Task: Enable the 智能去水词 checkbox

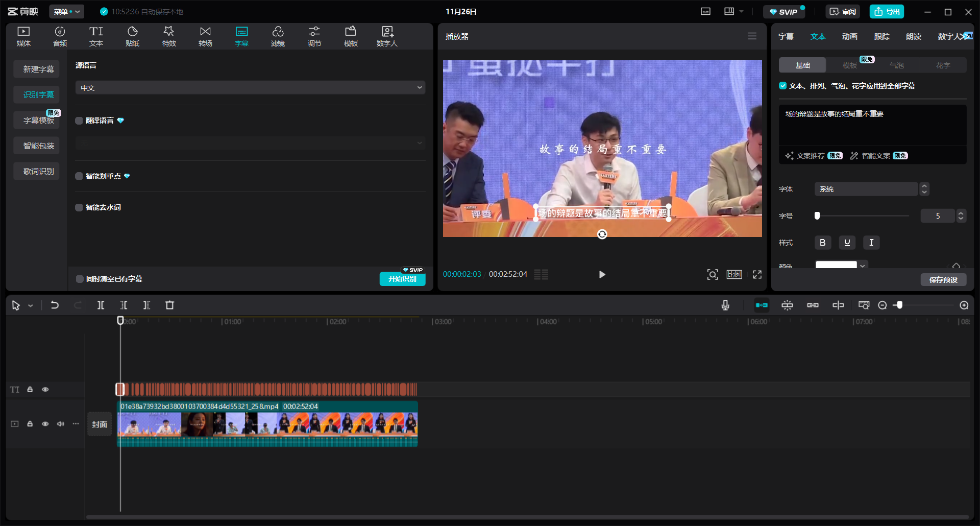Action: [79, 207]
